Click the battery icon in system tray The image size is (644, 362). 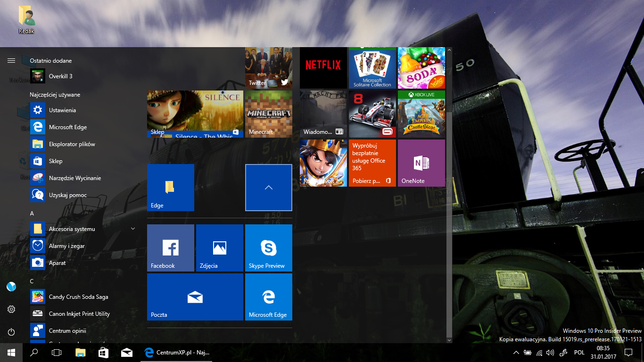(527, 353)
